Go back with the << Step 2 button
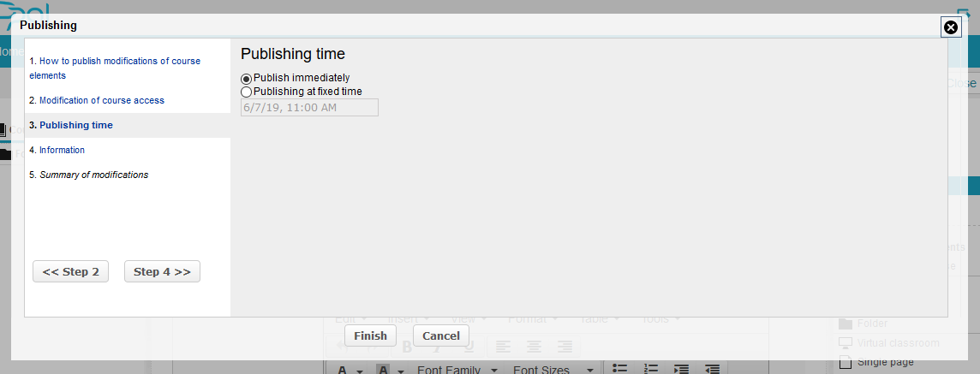Screen dimensions: 980x374 tap(70, 271)
